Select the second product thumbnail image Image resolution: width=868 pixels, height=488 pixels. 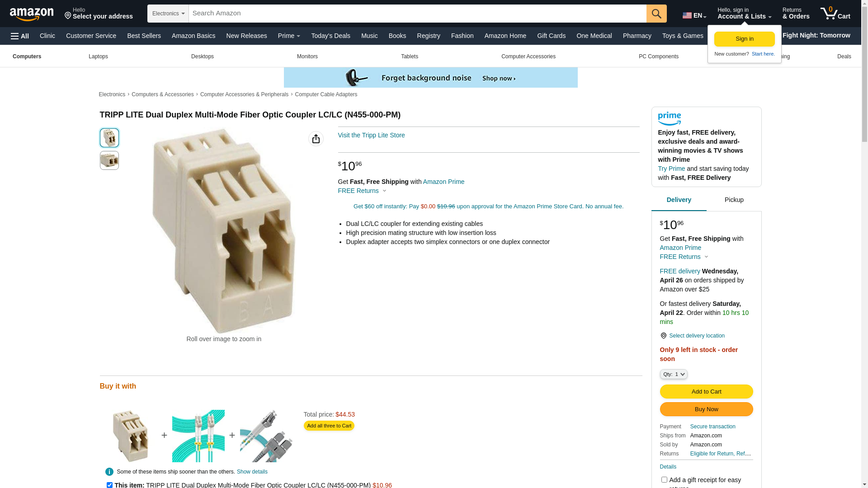coord(109,160)
